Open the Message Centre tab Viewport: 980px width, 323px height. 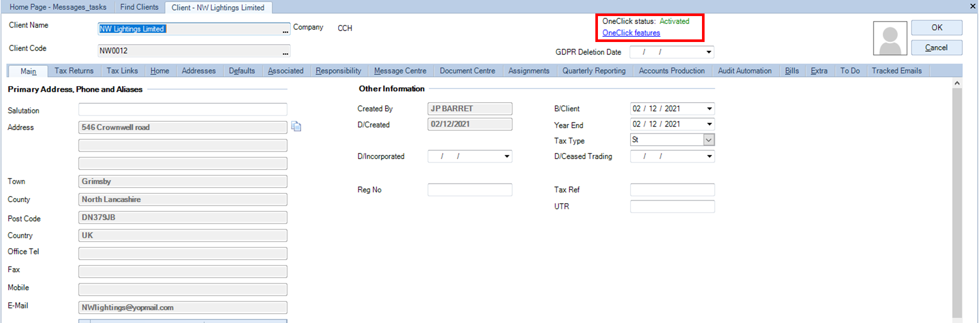click(x=400, y=71)
